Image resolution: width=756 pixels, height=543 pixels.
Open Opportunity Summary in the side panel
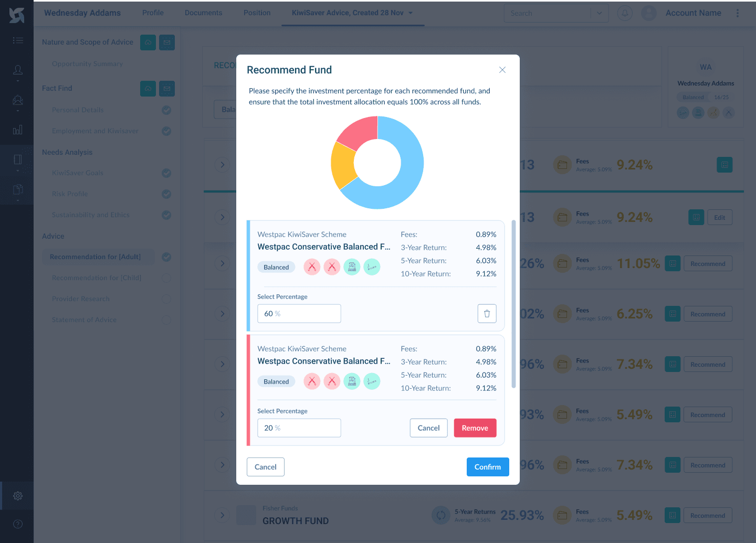click(x=87, y=64)
